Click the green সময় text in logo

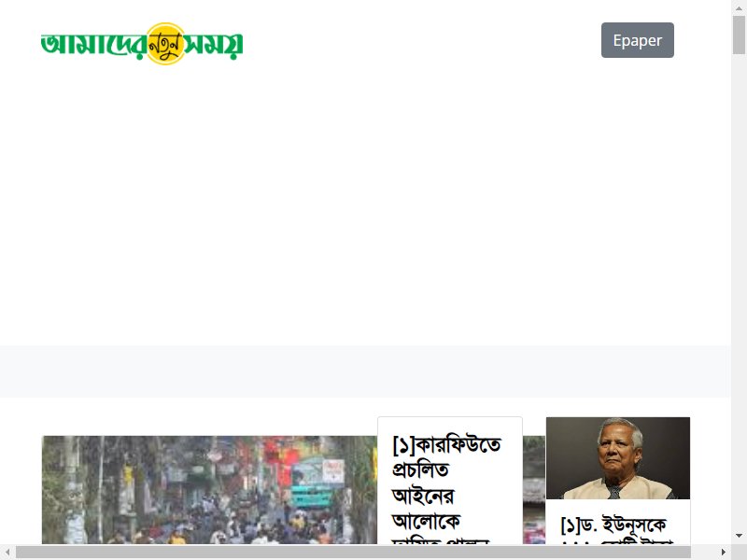point(214,44)
